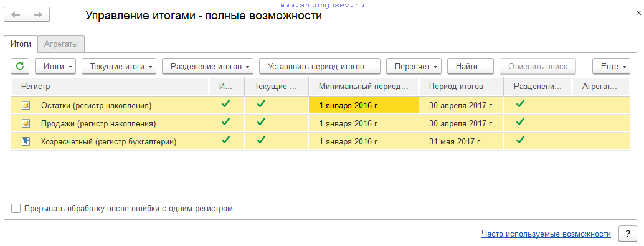The width and height of the screenshot is (644, 246).
Task: Click 1 января 2016 г. cell in Продажи row
Action: [x=364, y=123]
